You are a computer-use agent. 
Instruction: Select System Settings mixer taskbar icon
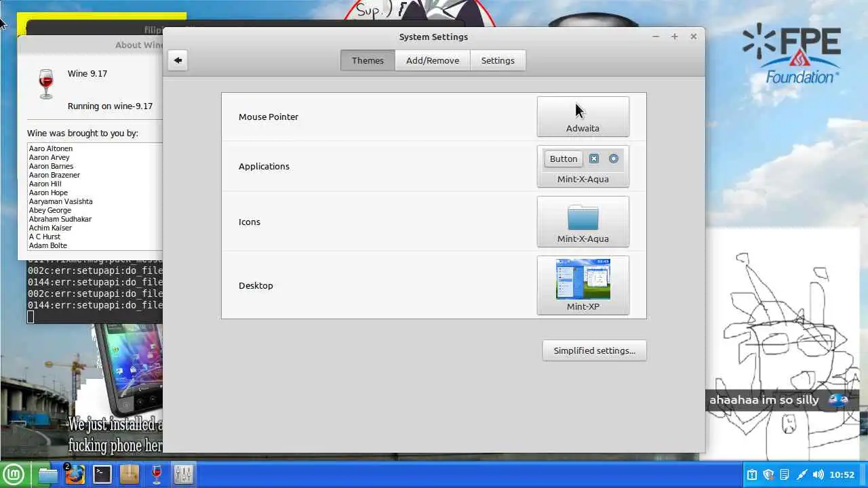click(x=184, y=474)
